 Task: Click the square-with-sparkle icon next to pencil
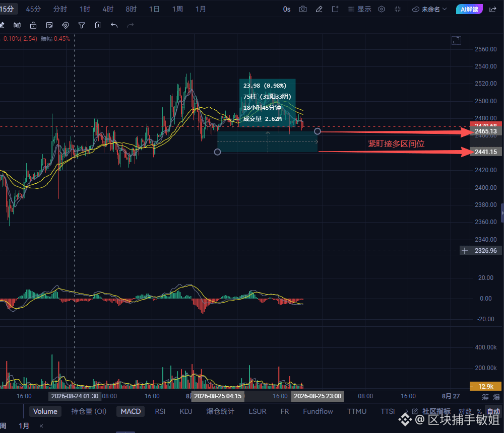pyautogui.click(x=335, y=9)
